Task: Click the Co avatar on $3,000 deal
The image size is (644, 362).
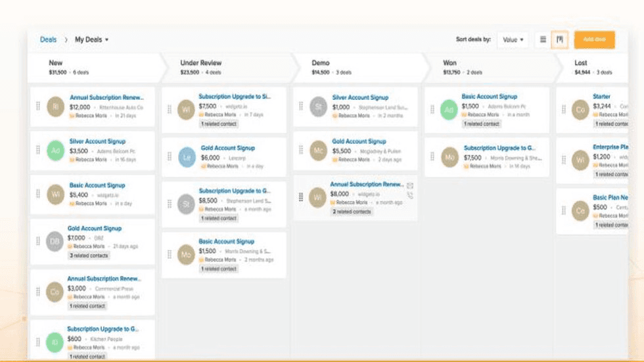Action: 55,292
